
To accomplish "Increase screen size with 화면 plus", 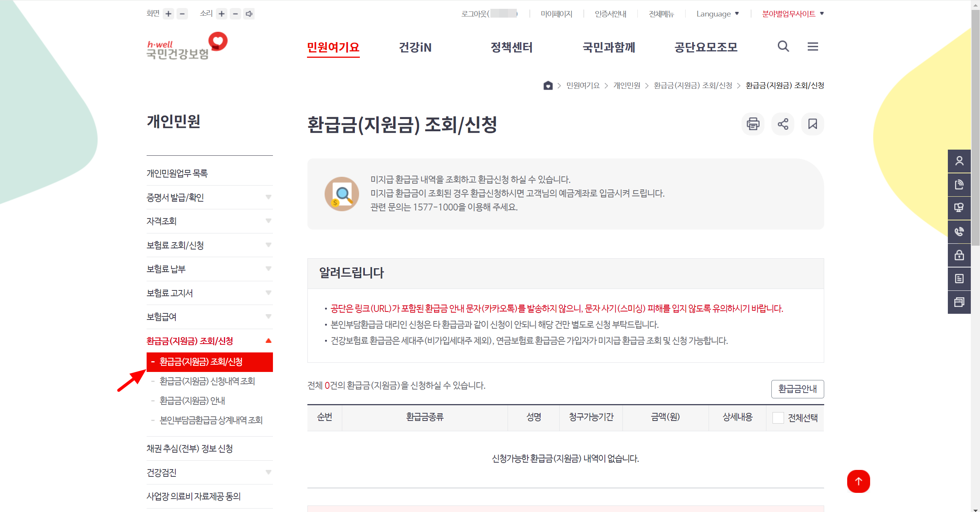I will tap(168, 14).
